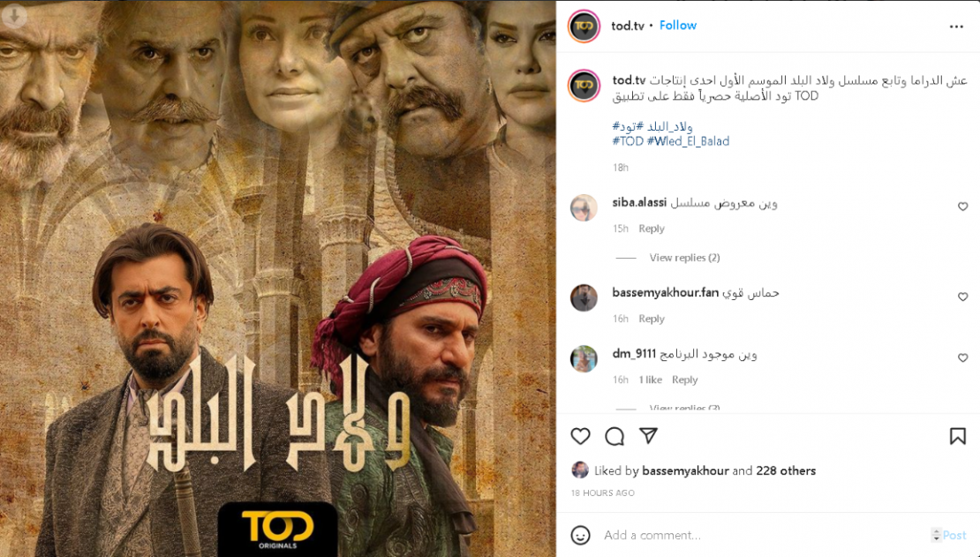The height and width of the screenshot is (557, 980).
Task: Expand the partially visible View replies under dm_9111
Action: click(684, 408)
